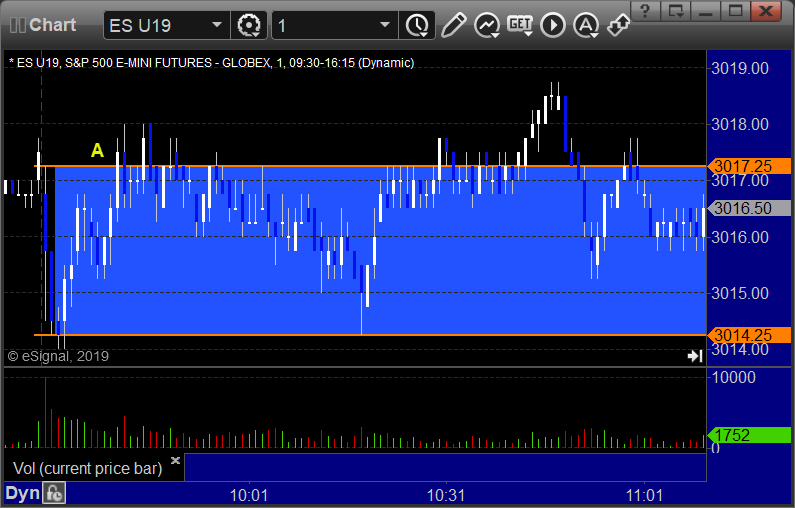Click the 3019.00 price axis label
The image size is (795, 508).
point(740,68)
